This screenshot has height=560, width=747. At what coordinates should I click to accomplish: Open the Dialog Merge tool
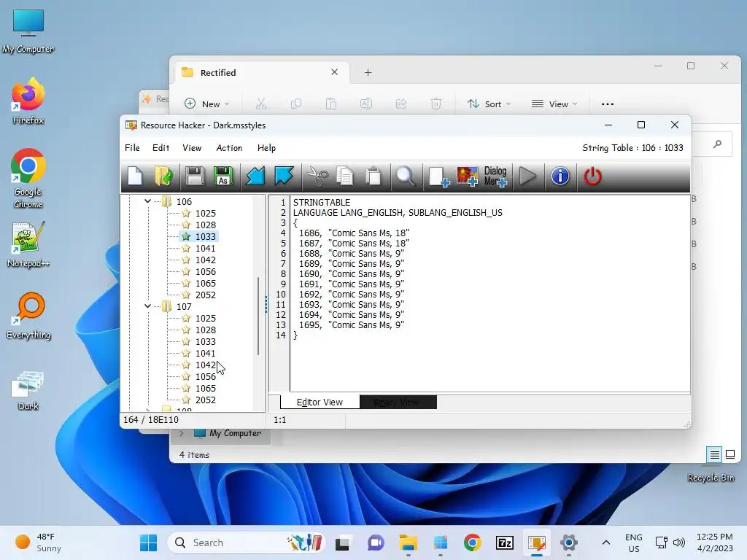[495, 176]
